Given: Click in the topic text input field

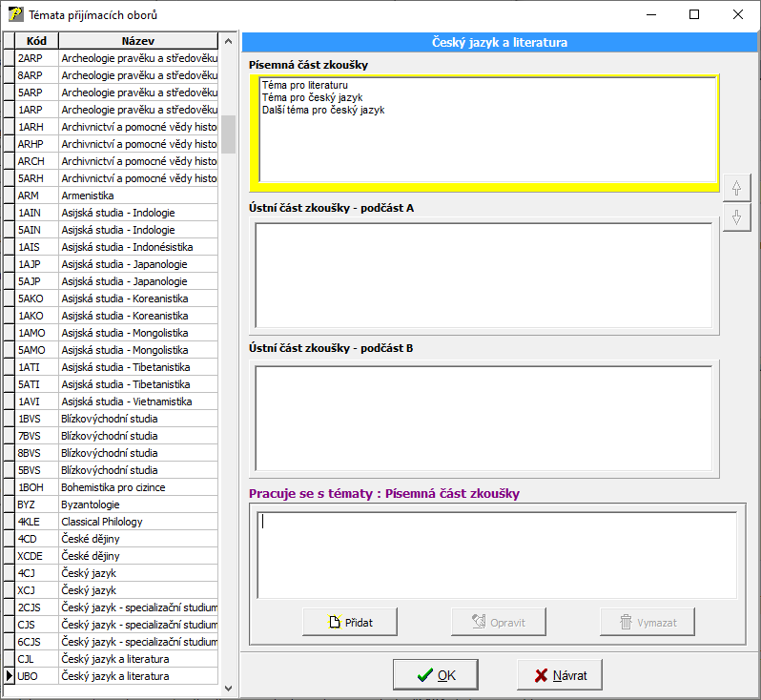Looking at the screenshot, I should tap(496, 553).
